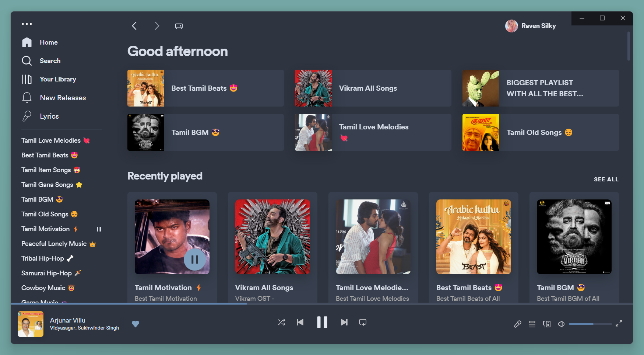Go to Home in sidebar
The height and width of the screenshot is (355, 644).
click(49, 42)
